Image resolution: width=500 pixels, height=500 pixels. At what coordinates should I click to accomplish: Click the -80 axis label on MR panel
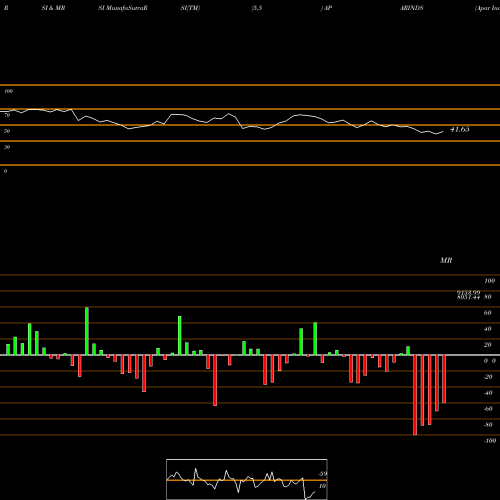(x=488, y=425)
